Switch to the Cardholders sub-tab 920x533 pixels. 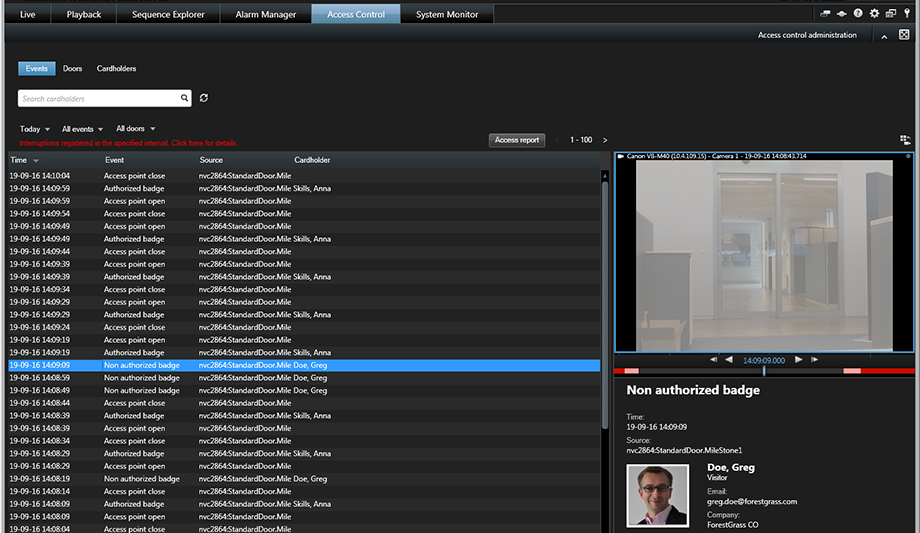(116, 69)
